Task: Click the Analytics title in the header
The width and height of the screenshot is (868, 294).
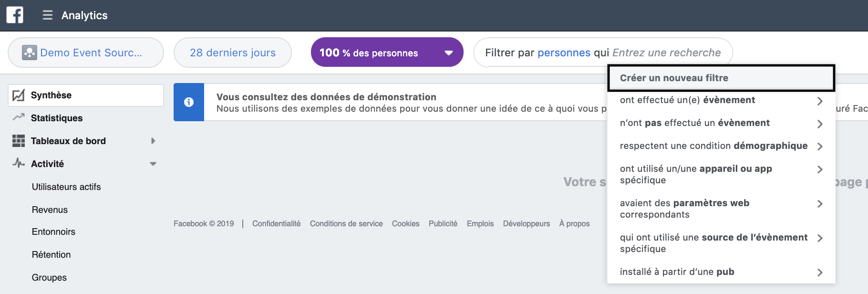Action: click(x=84, y=15)
